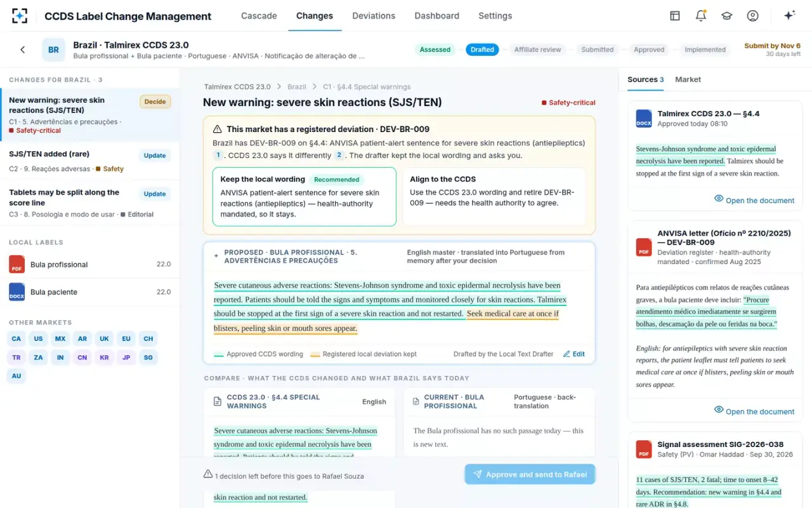This screenshot has width=812, height=508.
Task: Open the graduation cap learning icon
Action: 726,16
